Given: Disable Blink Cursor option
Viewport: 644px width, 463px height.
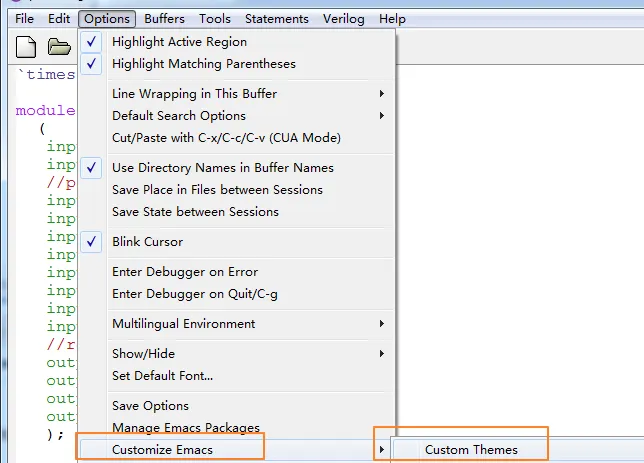Looking at the screenshot, I should [x=147, y=242].
